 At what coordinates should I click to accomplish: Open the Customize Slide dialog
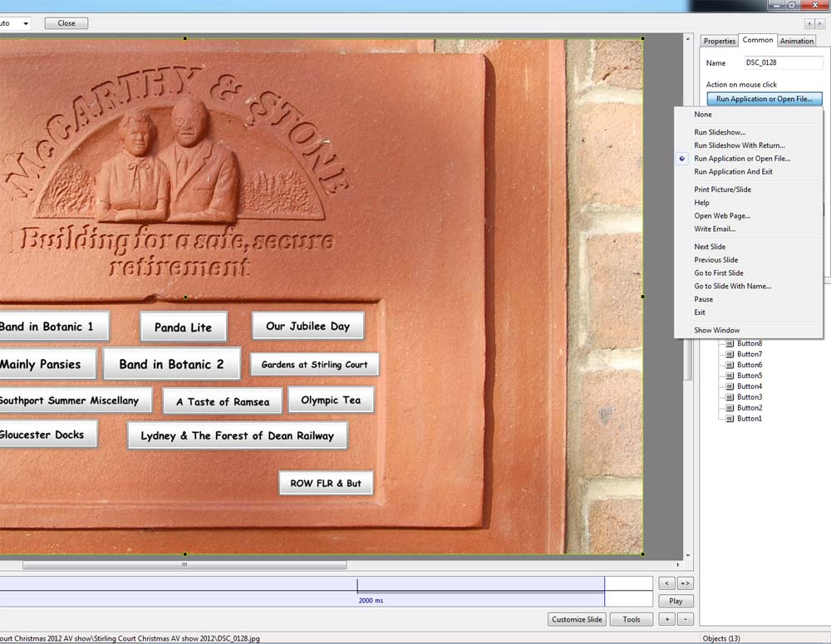[x=577, y=619]
